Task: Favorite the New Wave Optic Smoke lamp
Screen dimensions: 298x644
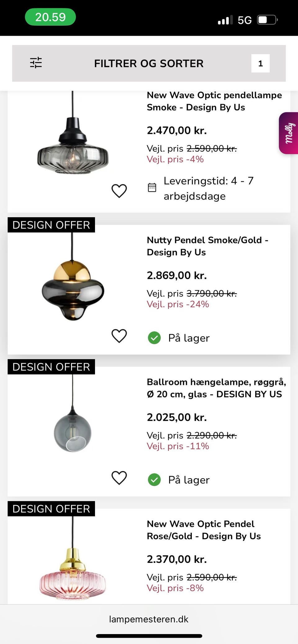Action: [x=119, y=191]
